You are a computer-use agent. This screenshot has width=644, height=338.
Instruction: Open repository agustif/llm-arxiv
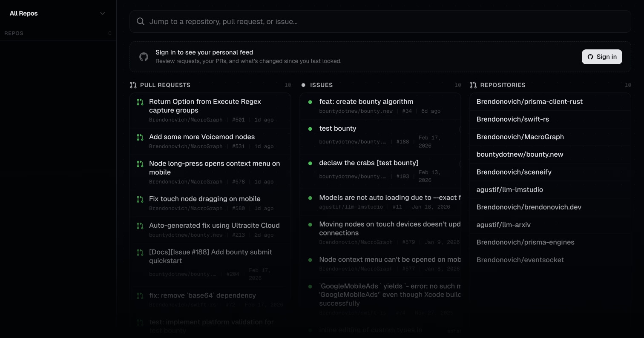coord(550,225)
